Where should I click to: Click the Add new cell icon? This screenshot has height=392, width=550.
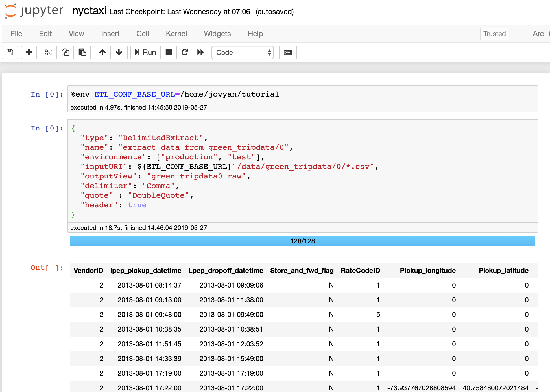pyautogui.click(x=29, y=53)
